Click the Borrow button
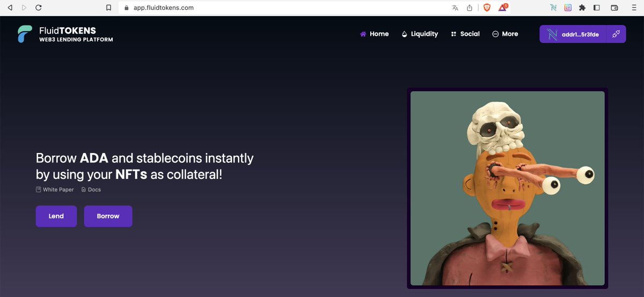 (x=108, y=216)
